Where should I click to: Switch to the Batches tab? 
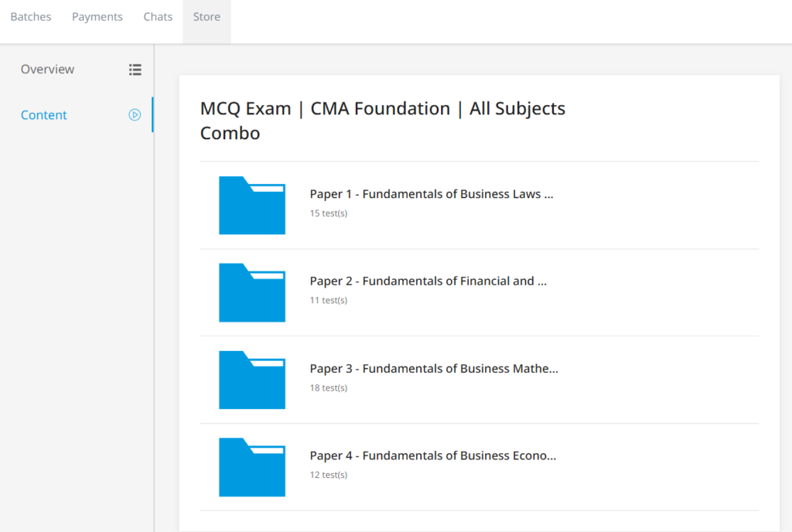(30, 16)
